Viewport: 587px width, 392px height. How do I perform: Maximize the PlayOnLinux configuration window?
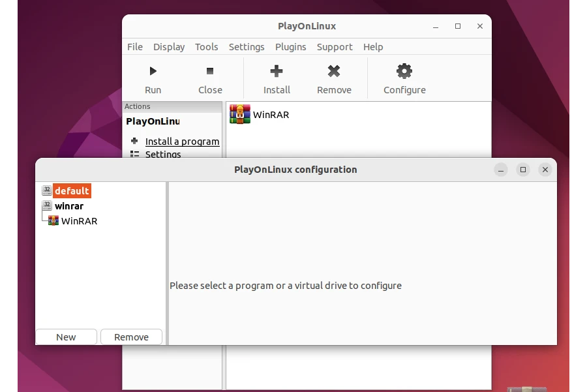523,170
